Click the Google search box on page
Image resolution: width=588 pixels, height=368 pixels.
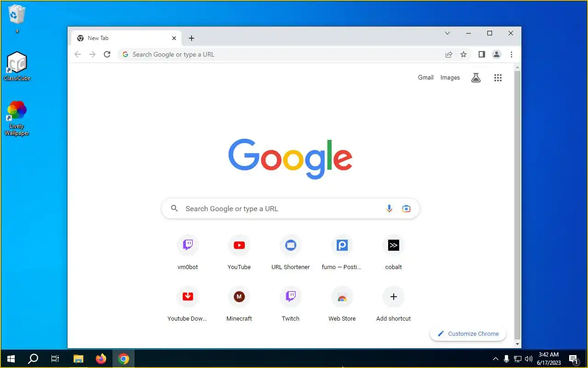(x=290, y=208)
